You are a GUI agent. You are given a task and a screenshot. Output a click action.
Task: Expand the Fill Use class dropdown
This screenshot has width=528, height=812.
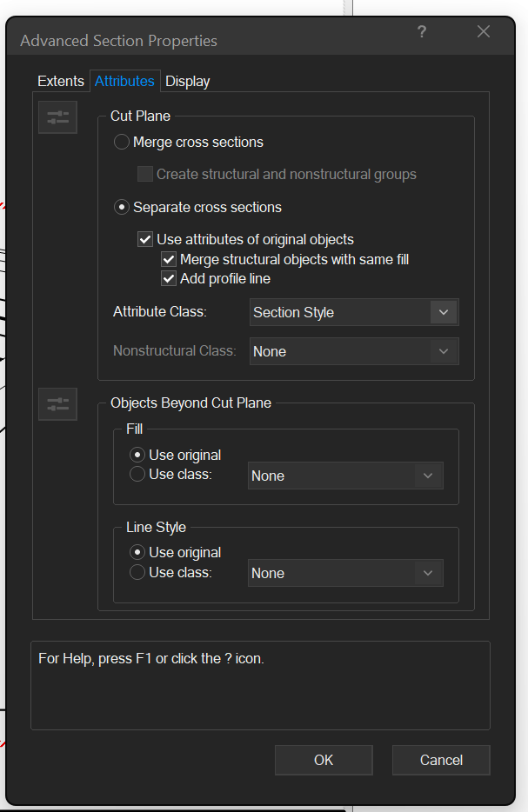[x=345, y=476]
